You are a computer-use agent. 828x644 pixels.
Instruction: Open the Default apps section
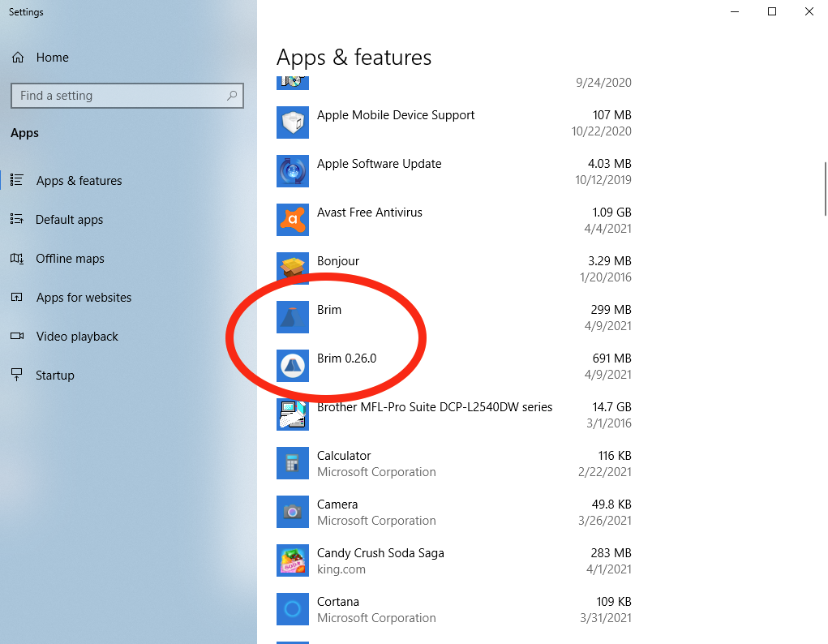pyautogui.click(x=69, y=219)
